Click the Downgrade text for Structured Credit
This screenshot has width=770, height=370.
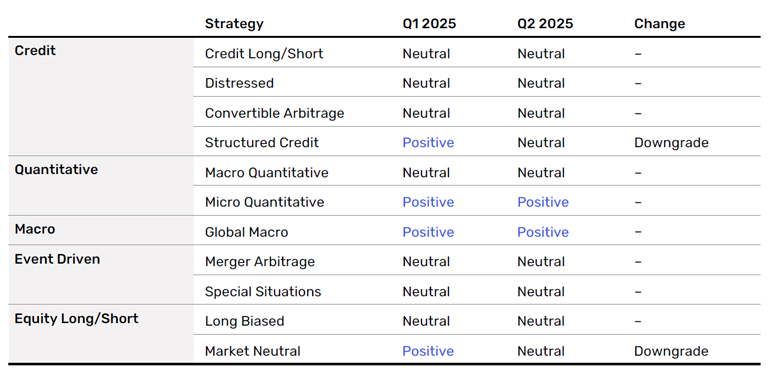(x=671, y=142)
